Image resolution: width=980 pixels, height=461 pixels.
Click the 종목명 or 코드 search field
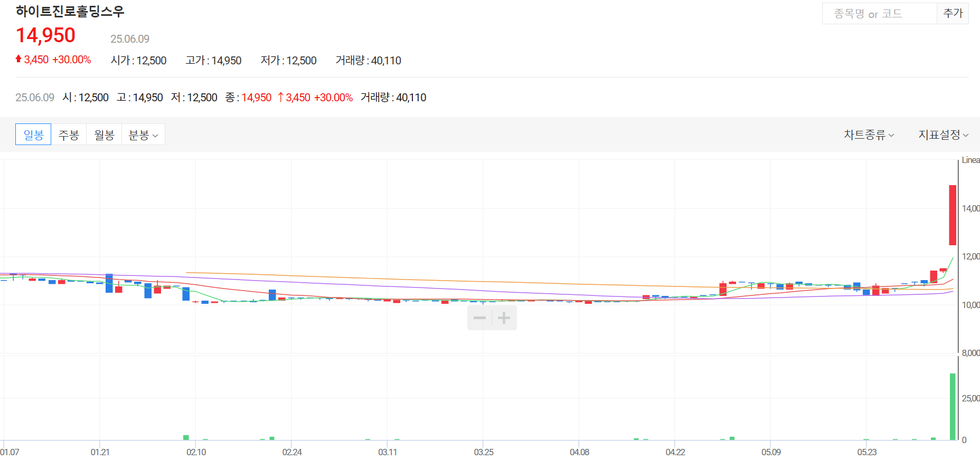879,14
